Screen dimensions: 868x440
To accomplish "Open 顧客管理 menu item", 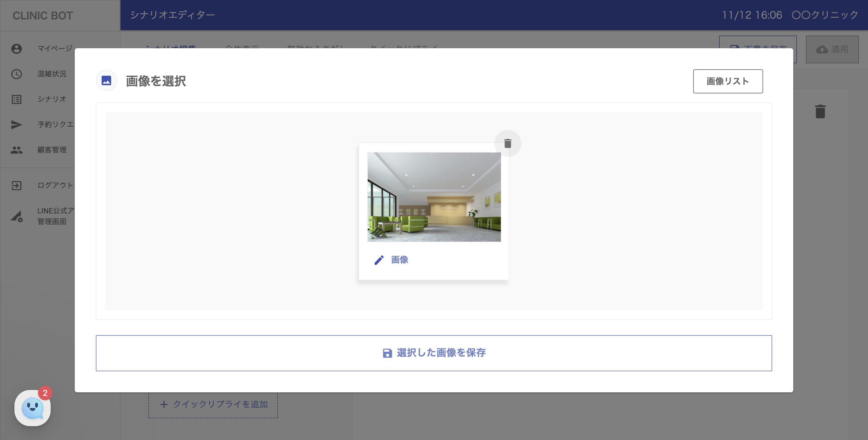I will 52,150.
